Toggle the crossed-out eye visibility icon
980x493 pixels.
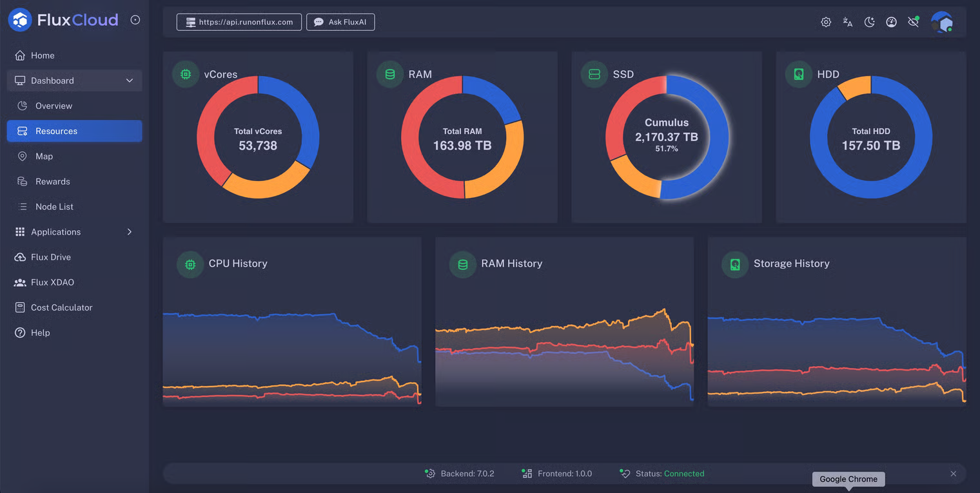coord(913,22)
